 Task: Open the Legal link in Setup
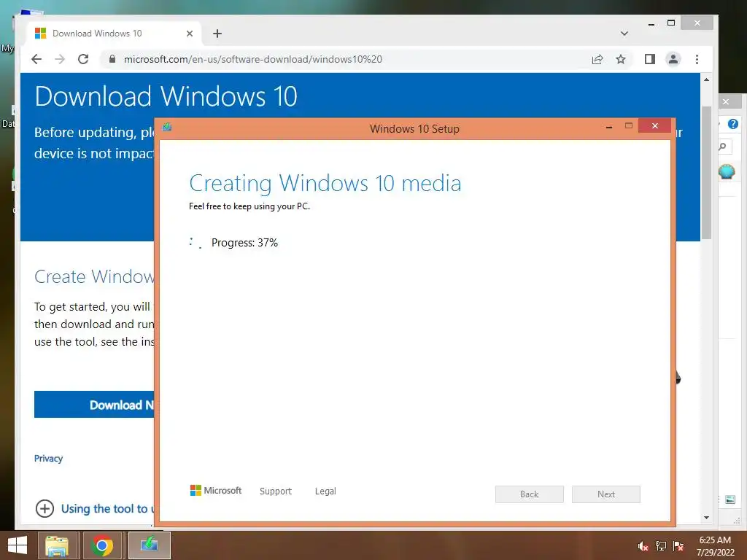[x=325, y=491]
